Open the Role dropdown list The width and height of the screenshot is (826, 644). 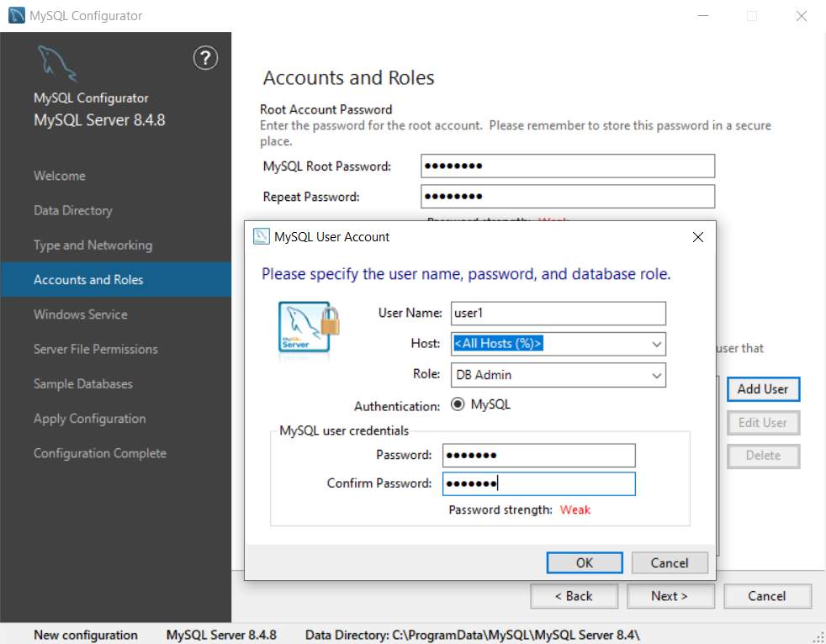point(656,376)
